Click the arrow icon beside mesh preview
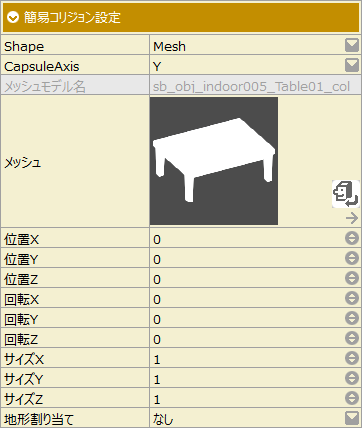Image resolution: width=362 pixels, height=428 pixels. 352,218
